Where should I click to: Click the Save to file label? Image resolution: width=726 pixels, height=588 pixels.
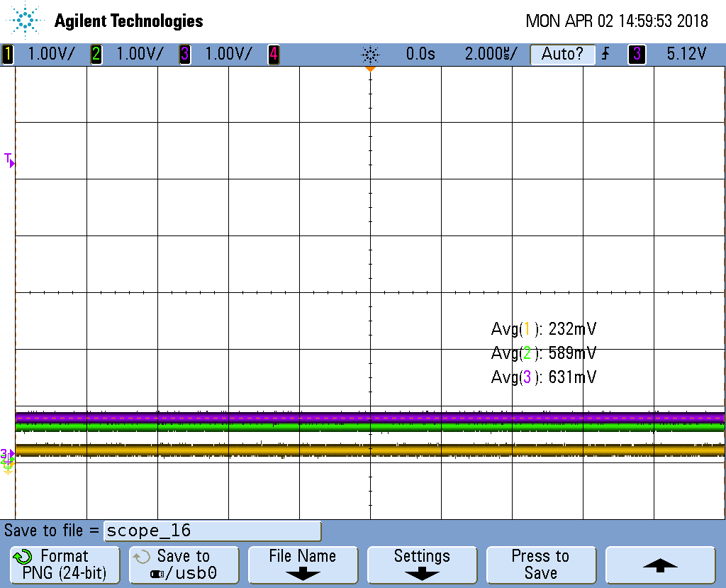[51, 531]
